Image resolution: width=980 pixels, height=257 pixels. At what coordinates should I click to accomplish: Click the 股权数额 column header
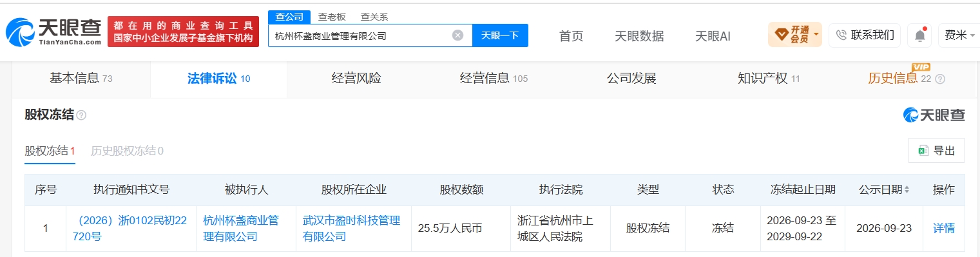pos(461,190)
